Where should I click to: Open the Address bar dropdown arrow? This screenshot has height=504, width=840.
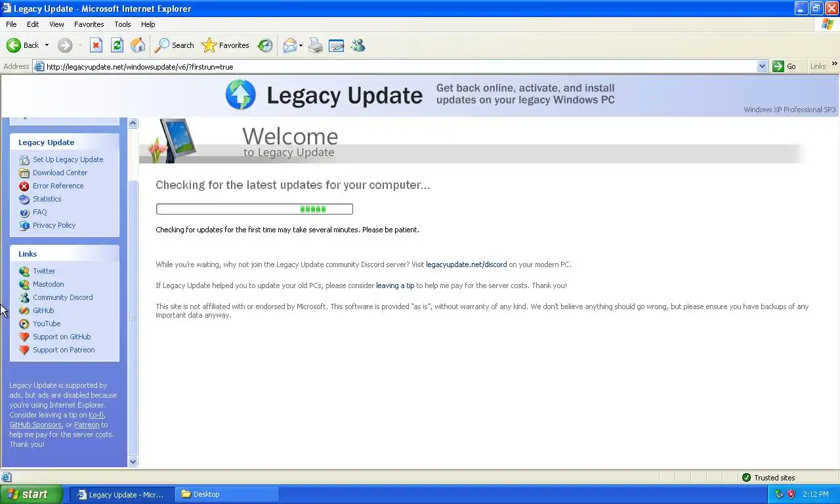762,66
